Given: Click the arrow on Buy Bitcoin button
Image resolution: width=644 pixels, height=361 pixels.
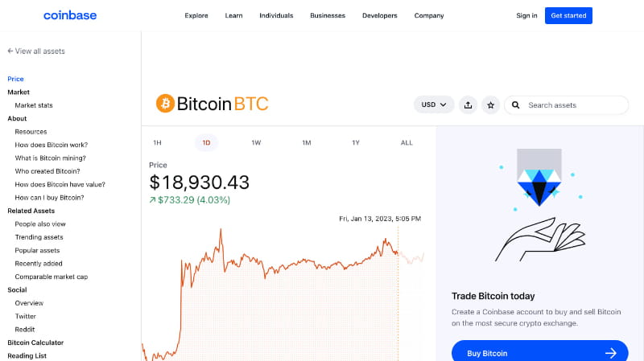Looking at the screenshot, I should (x=611, y=352).
